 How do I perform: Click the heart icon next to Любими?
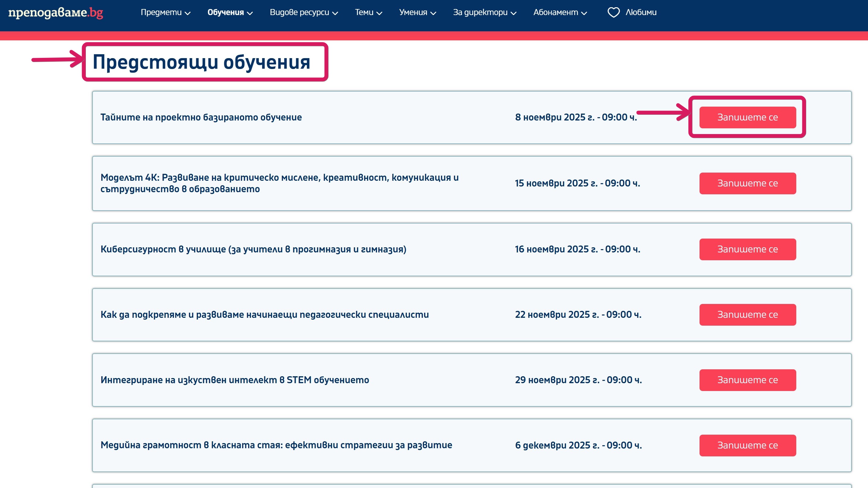[613, 12]
